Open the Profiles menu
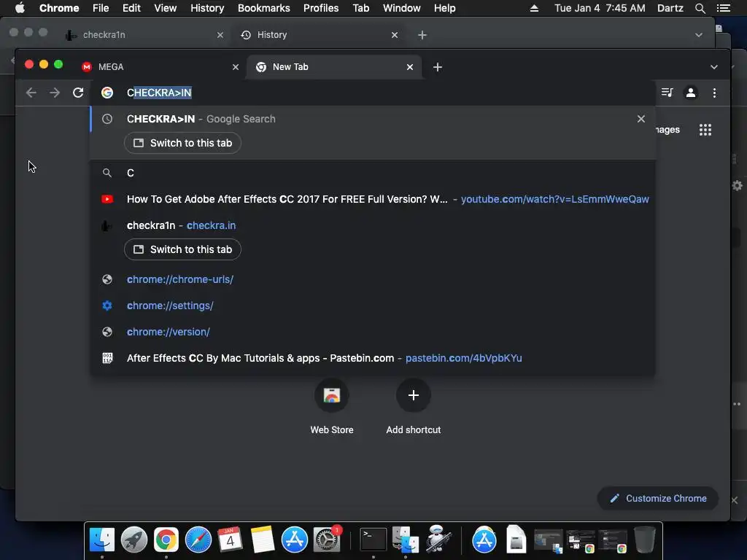747x560 pixels. pyautogui.click(x=321, y=8)
